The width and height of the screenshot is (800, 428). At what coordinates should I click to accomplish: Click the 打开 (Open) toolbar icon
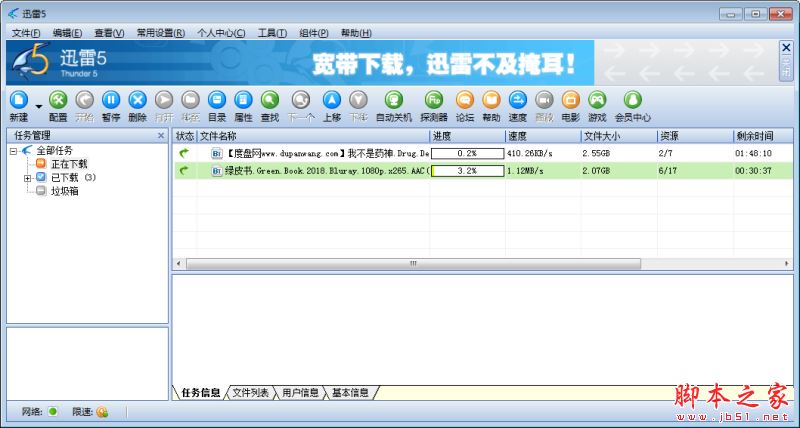pos(164,100)
